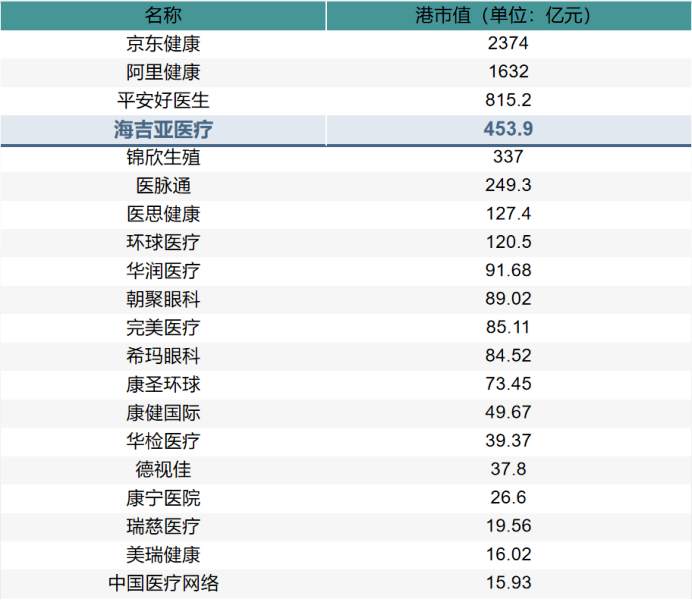Click the value 337

pos(509,158)
